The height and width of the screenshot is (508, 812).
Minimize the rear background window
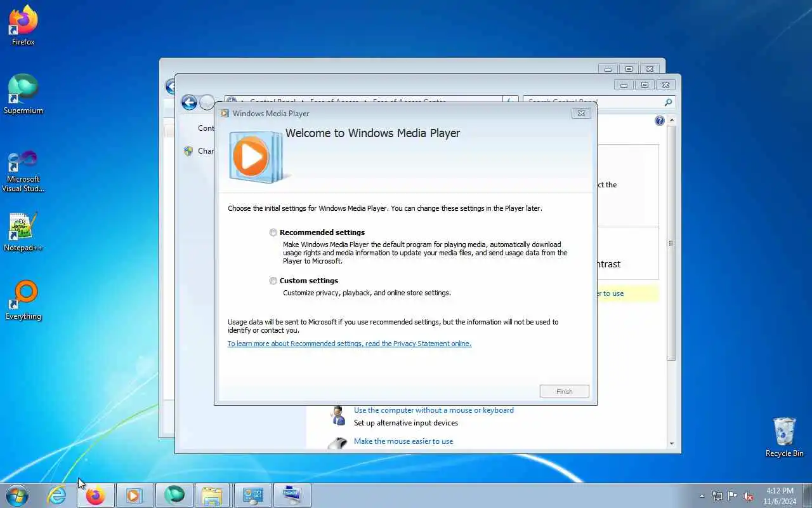[608, 69]
